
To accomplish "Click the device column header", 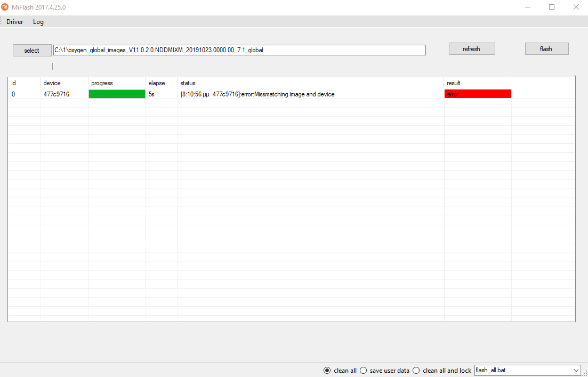I will [64, 83].
